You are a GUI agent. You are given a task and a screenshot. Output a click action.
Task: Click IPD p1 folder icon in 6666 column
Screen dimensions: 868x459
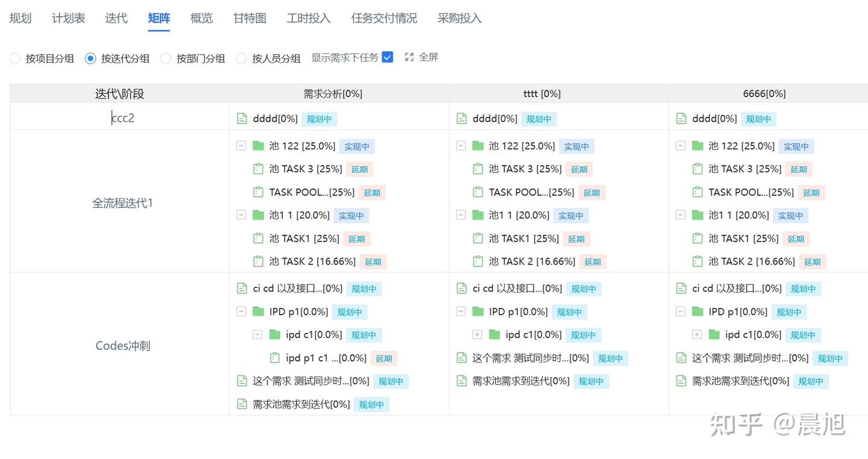point(697,311)
